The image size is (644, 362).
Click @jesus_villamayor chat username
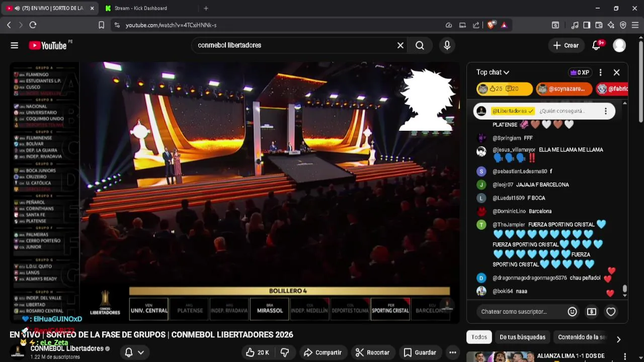[x=514, y=150]
